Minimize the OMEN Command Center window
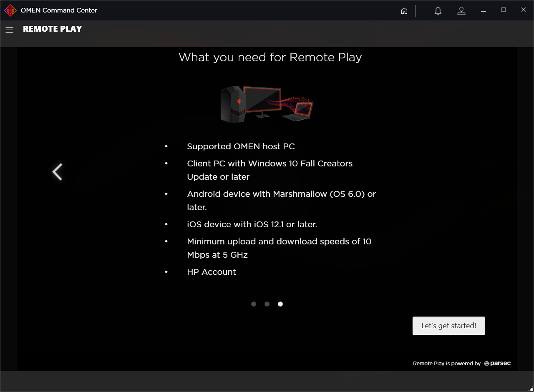Viewport: 534px width, 392px height. coord(484,10)
